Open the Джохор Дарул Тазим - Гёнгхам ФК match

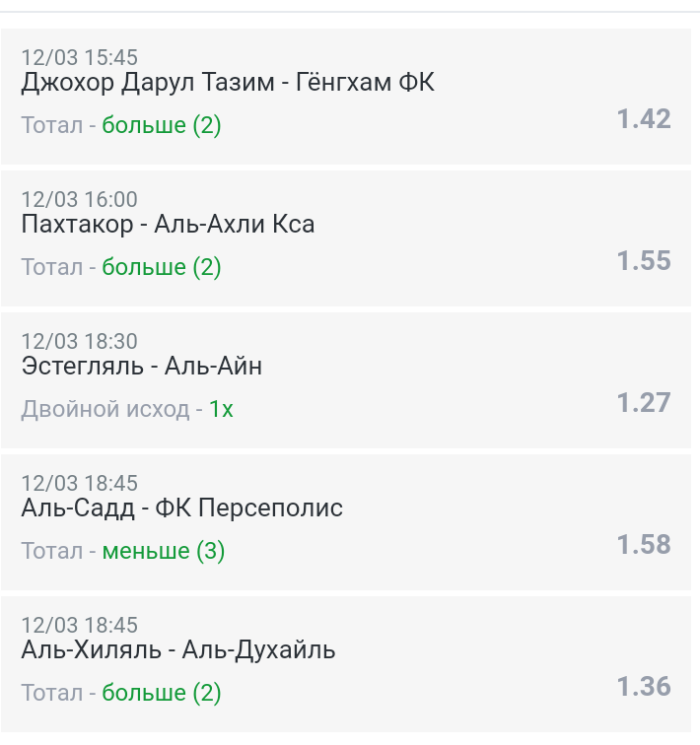coord(228,82)
